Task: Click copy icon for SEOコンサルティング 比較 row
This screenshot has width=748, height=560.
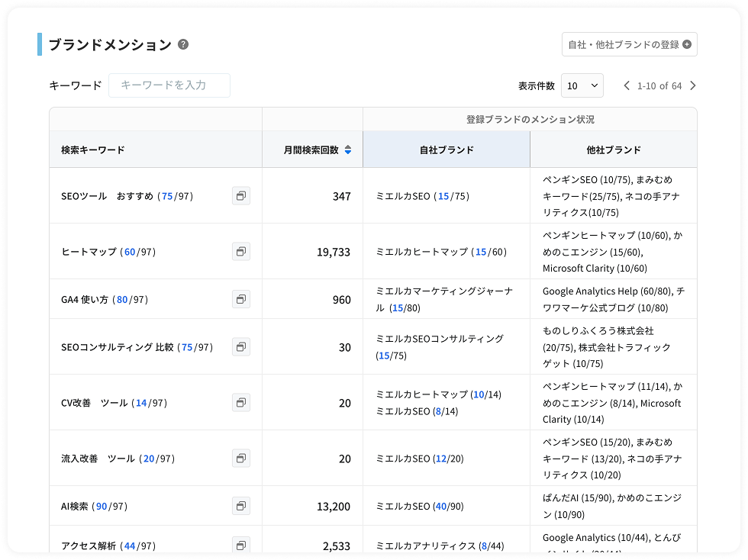Action: 241,346
